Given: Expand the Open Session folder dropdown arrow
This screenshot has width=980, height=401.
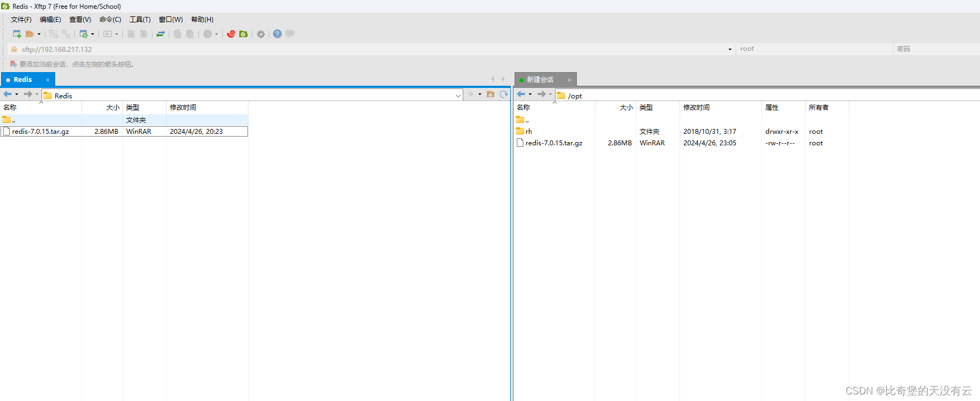Looking at the screenshot, I should point(39,34).
